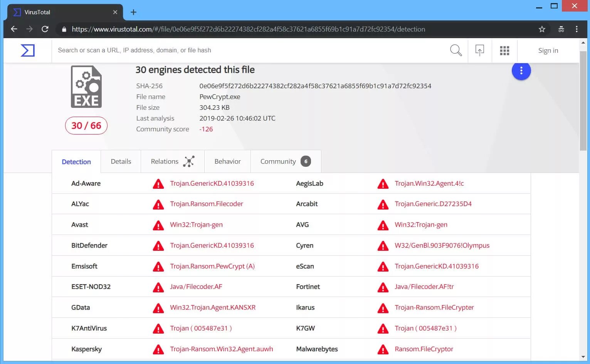
Task: Click the page vertical scrollbar thumb
Action: [x=583, y=100]
